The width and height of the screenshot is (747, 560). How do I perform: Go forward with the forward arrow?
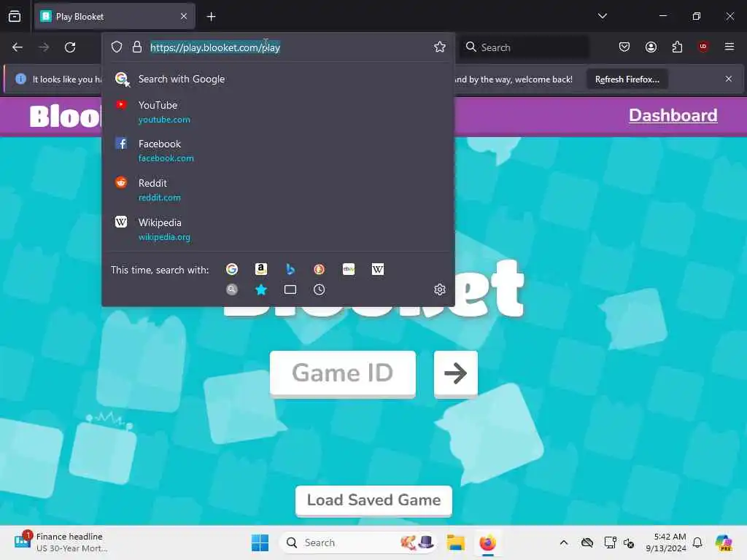[44, 47]
